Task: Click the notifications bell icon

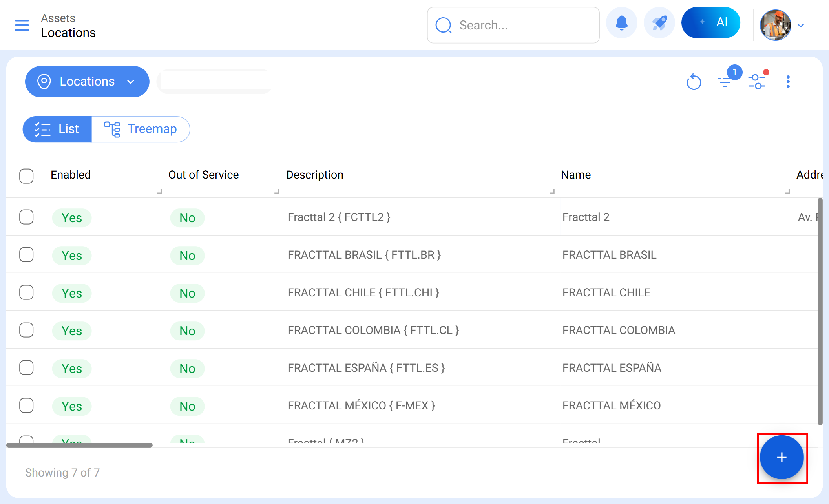Action: point(621,23)
